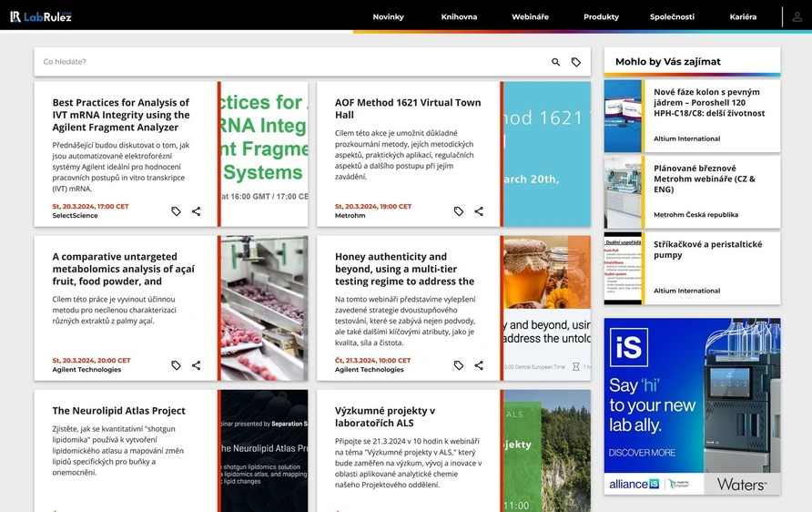This screenshot has height=512, width=812.
Task: Open the green IVT mRNA webinar banner image
Action: (x=265, y=154)
